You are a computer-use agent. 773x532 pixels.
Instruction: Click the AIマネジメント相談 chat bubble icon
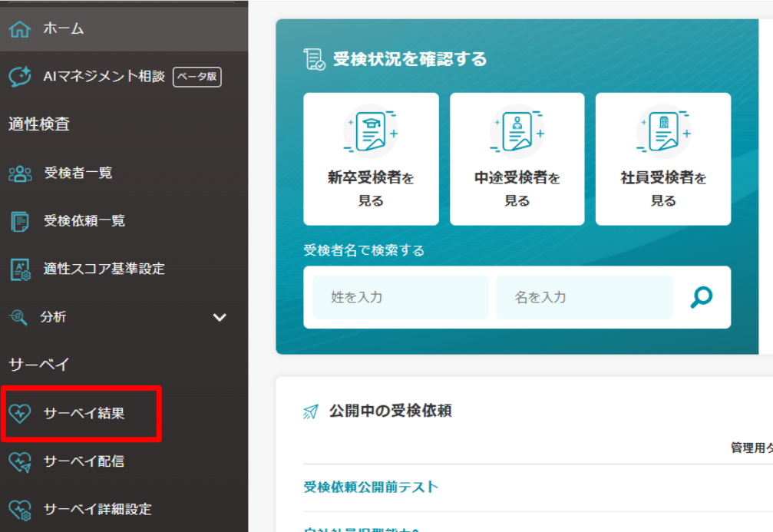point(20,77)
